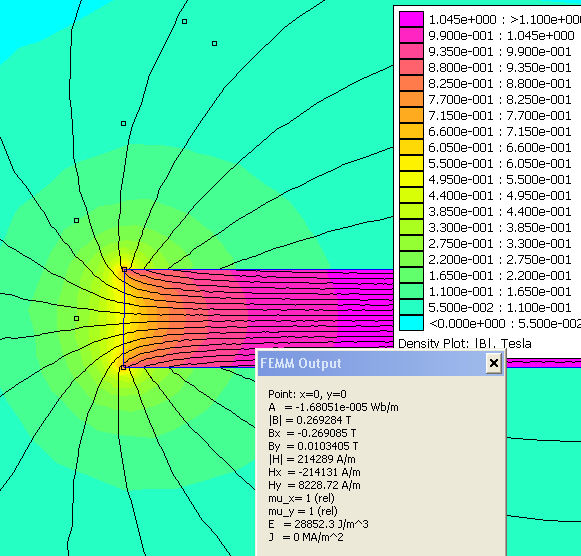Click the cyan <0.000e+000 legend swatch
This screenshot has height=556, width=581.
pyautogui.click(x=411, y=323)
